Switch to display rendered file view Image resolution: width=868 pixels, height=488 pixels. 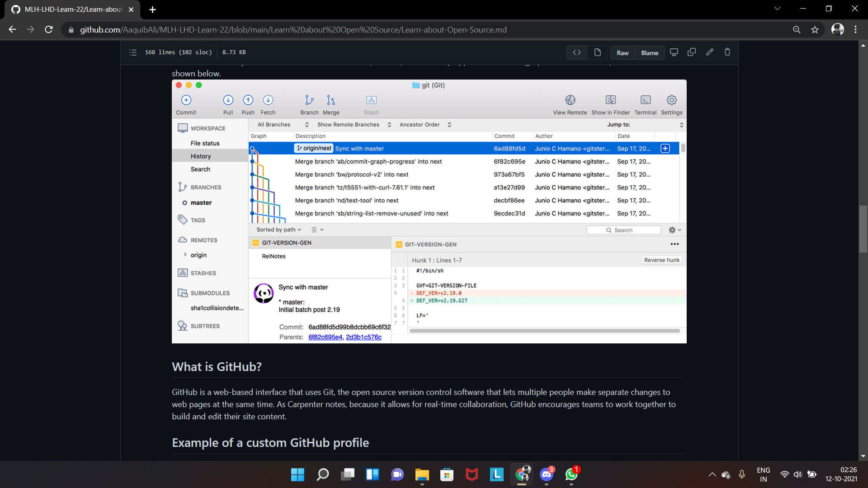(x=597, y=52)
